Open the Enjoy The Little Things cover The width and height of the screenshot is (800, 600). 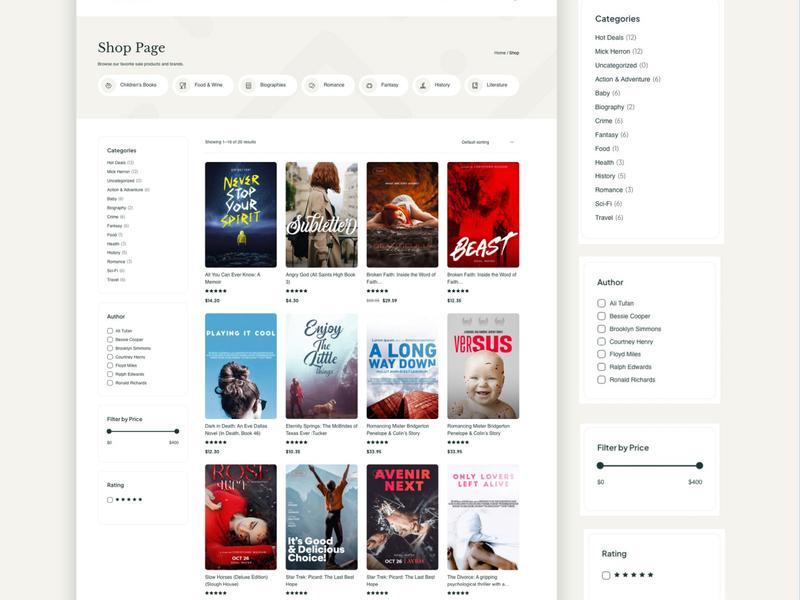321,366
